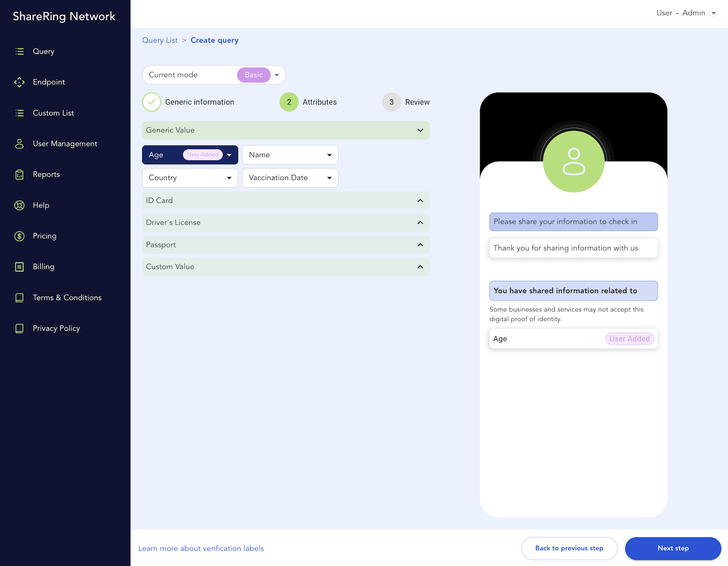
Task: Open the Help page
Action: coord(41,205)
